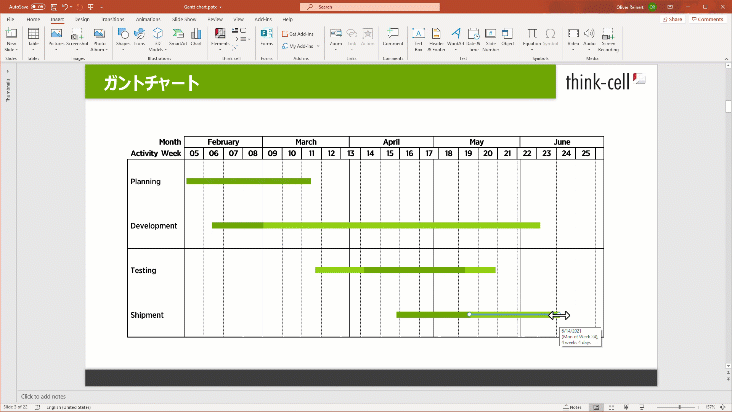732x412 pixels.
Task: Insert 3D Models
Action: click(157, 39)
